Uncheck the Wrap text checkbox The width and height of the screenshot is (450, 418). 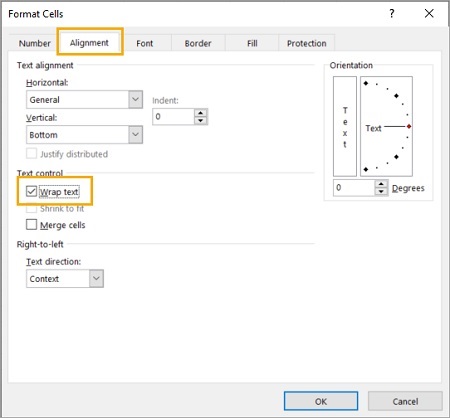pos(31,191)
